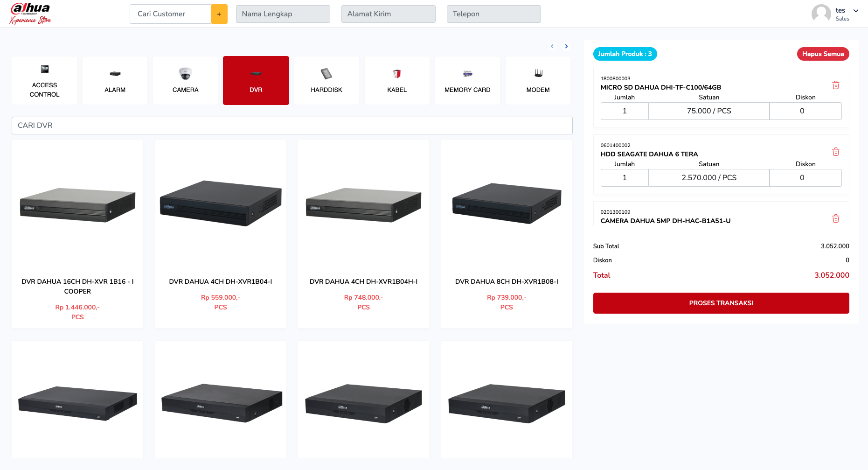Open the Harddisk category
This screenshot has width=868, height=470.
click(x=326, y=80)
